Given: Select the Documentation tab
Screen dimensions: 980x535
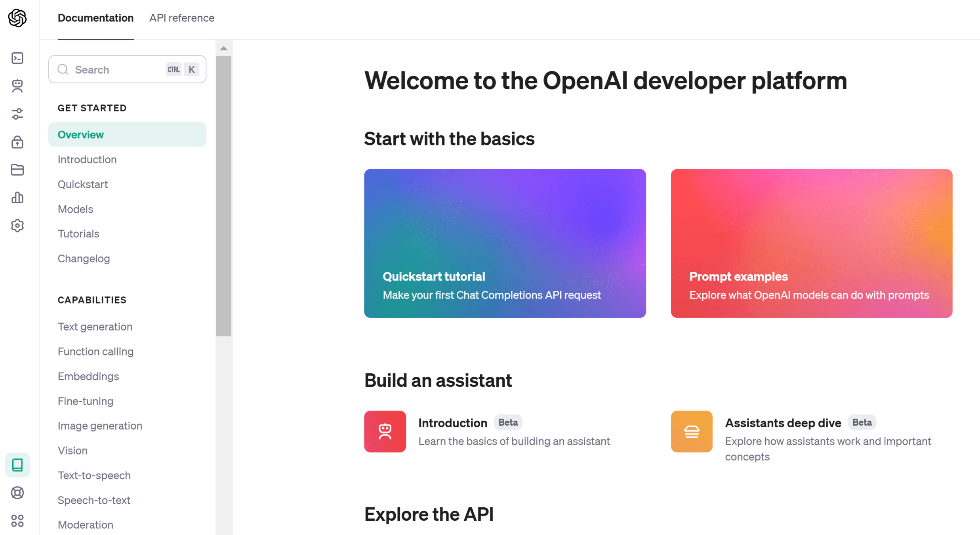Looking at the screenshot, I should (95, 18).
